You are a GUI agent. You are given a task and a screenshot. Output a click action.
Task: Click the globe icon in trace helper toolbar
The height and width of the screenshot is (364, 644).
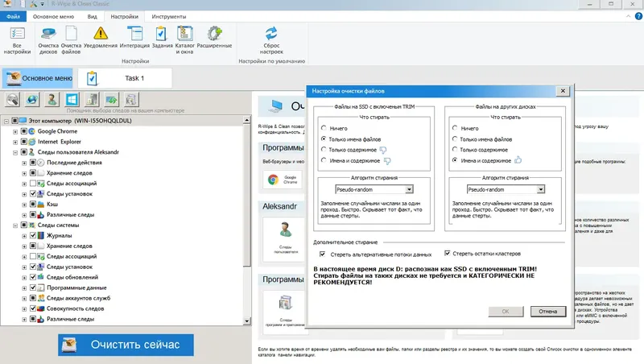click(x=32, y=99)
